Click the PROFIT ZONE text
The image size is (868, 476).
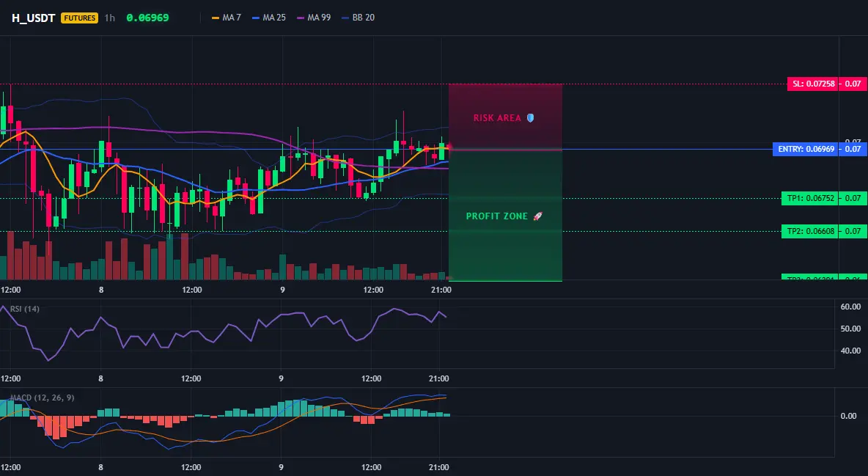497,216
